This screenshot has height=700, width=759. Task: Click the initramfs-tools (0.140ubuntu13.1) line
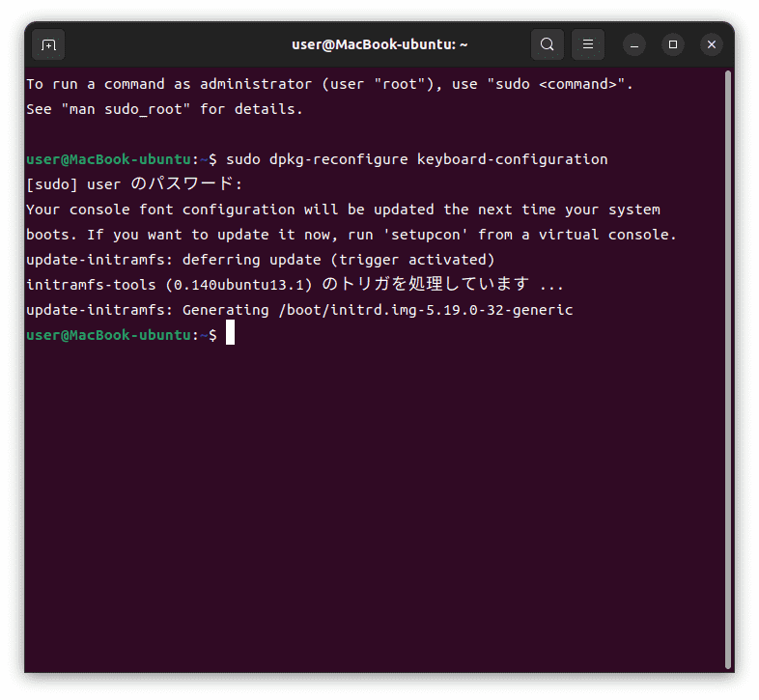coord(295,284)
